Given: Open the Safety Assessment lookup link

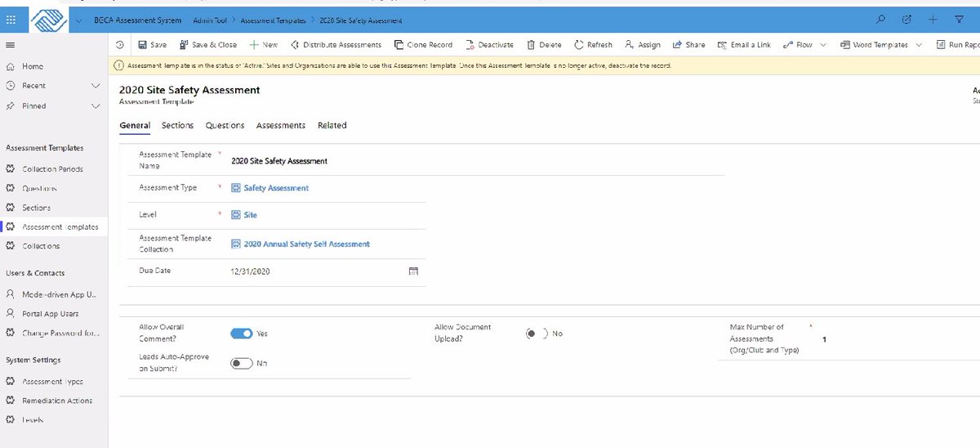Looking at the screenshot, I should (276, 188).
